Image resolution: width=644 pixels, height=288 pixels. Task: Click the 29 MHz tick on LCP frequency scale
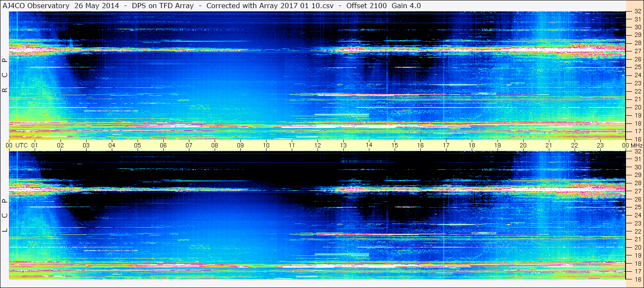tap(637, 175)
